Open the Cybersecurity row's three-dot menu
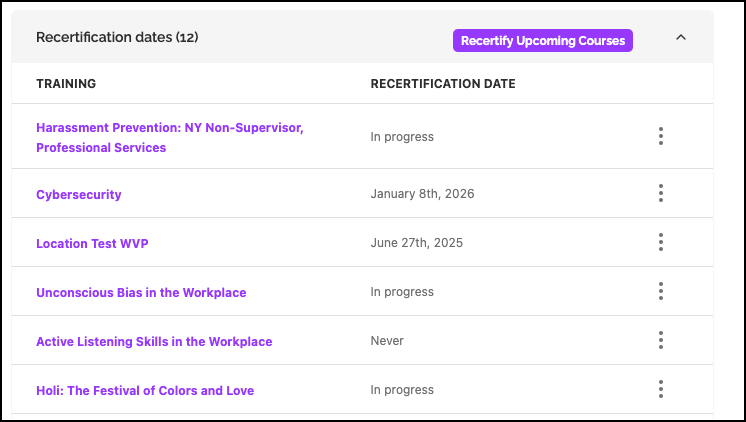Image resolution: width=746 pixels, height=422 pixels. [x=661, y=194]
